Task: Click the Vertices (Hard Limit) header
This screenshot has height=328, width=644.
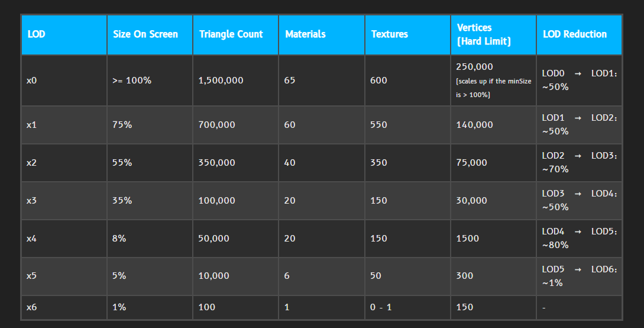Action: click(484, 35)
